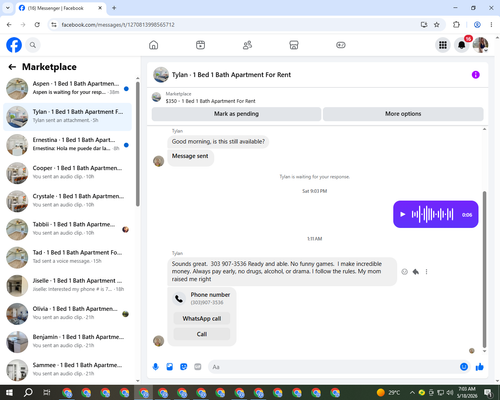Open Reels video icon
Viewport: 500px width, 400px height.
200,45
